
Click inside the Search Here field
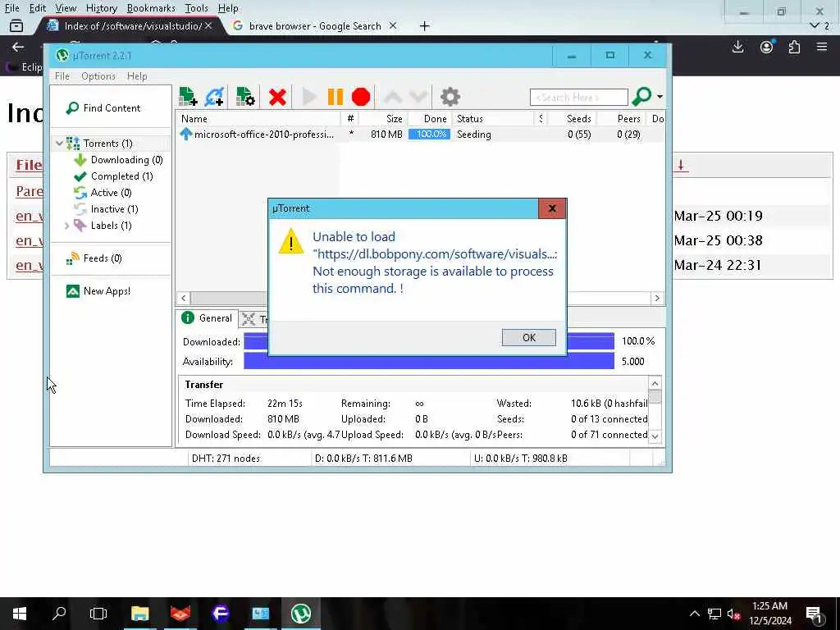pyautogui.click(x=578, y=97)
